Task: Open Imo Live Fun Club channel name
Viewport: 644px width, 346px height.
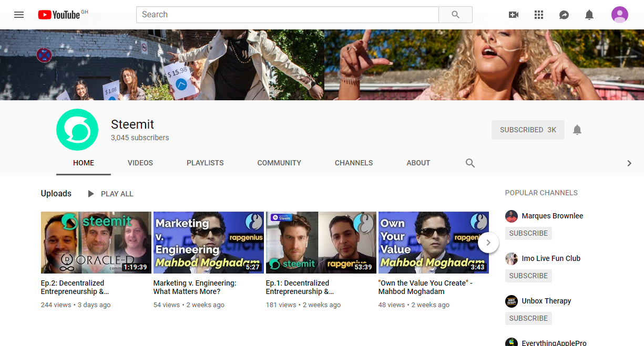Action: pyautogui.click(x=551, y=258)
